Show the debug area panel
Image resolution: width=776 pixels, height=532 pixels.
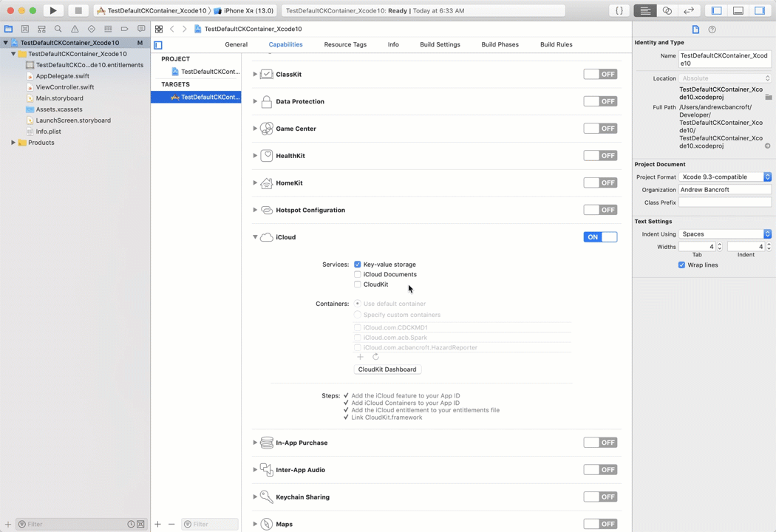click(738, 10)
